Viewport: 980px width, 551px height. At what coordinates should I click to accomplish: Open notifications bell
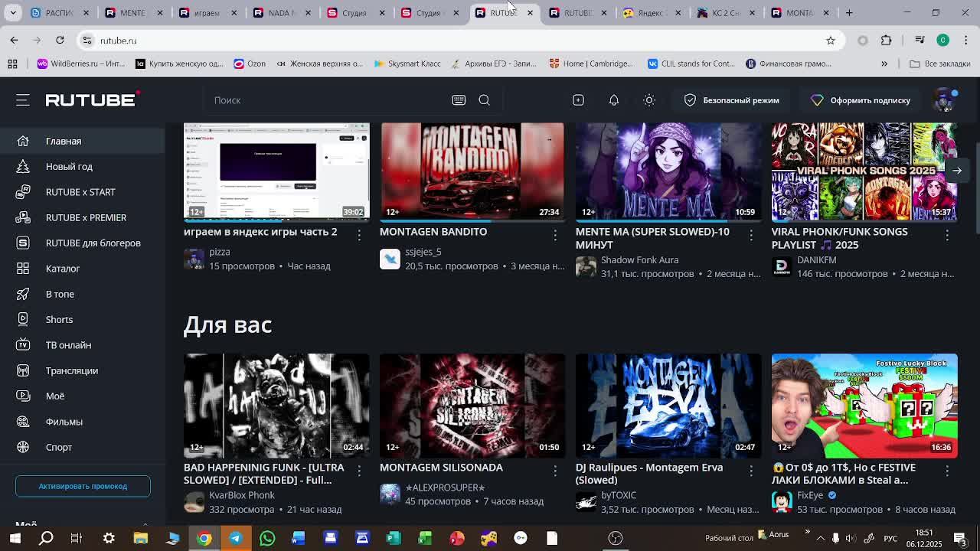(613, 100)
